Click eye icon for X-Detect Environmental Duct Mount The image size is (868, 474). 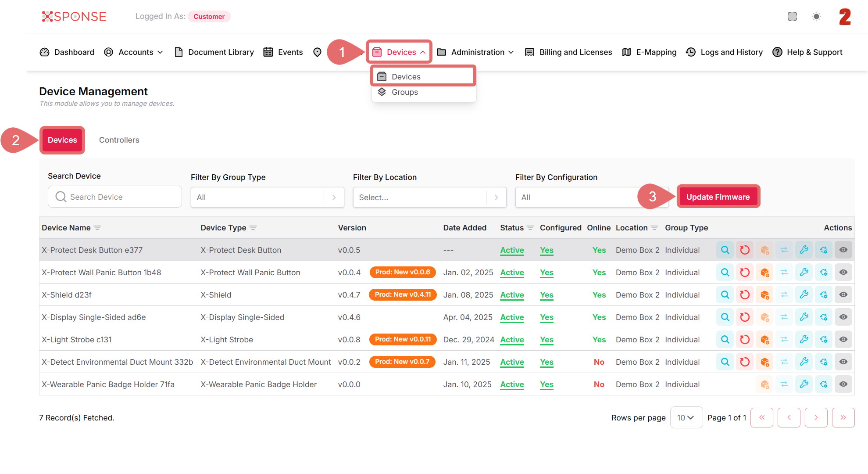(x=843, y=362)
